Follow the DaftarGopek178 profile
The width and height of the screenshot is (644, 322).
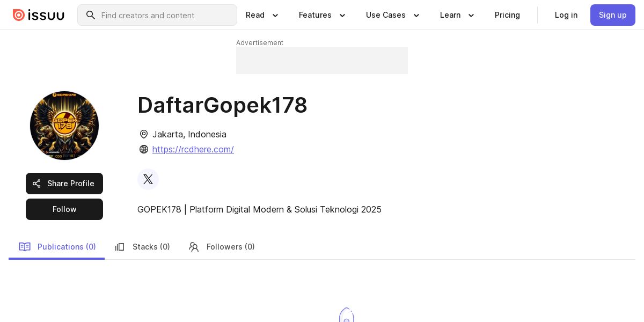pos(64,209)
